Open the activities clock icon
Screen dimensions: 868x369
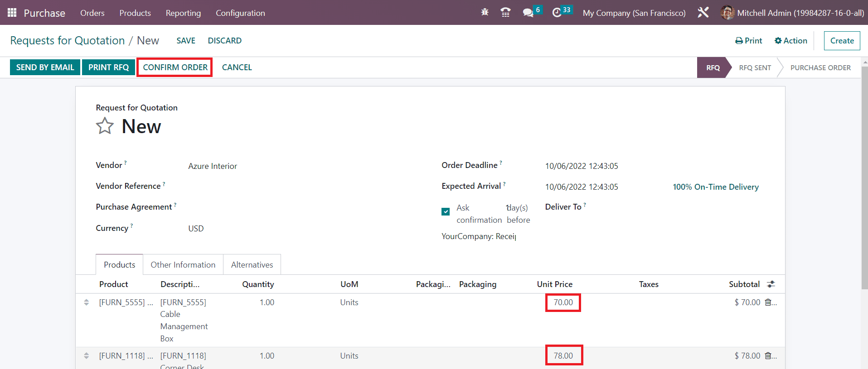click(557, 13)
